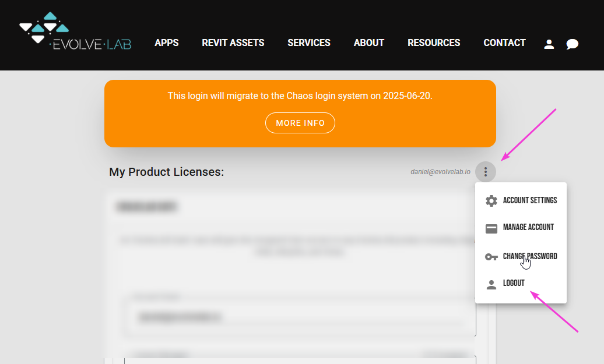Click the Evolve Lab logo
This screenshot has width=604, height=364.
pos(75,31)
